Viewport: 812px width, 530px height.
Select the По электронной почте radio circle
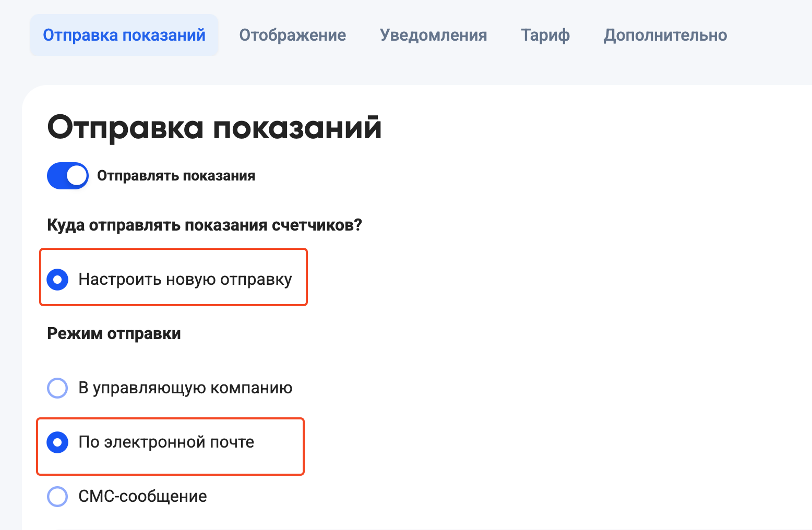click(57, 442)
